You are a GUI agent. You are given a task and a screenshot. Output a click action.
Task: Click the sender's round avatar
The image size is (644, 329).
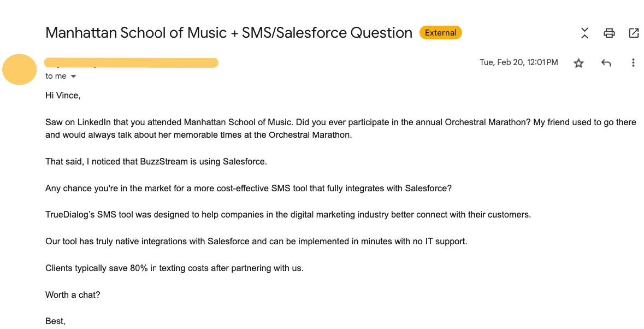20,70
